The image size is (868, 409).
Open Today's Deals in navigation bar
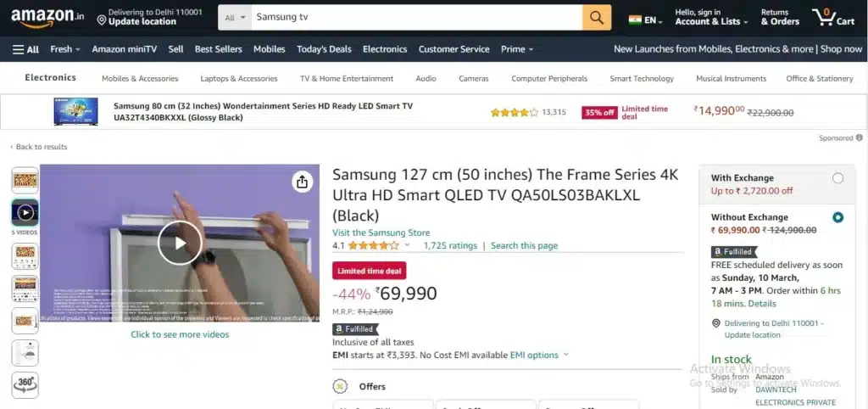coord(324,49)
